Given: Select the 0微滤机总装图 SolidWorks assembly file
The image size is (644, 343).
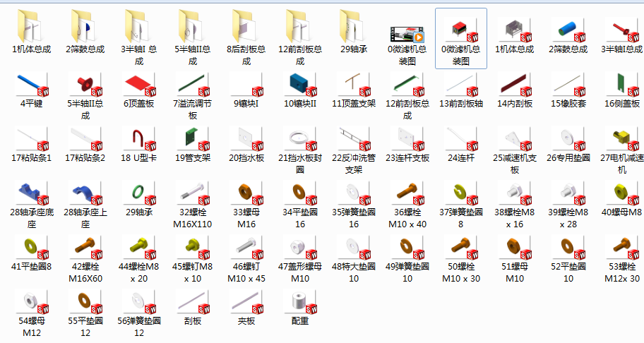Looking at the screenshot, I should click(461, 39).
